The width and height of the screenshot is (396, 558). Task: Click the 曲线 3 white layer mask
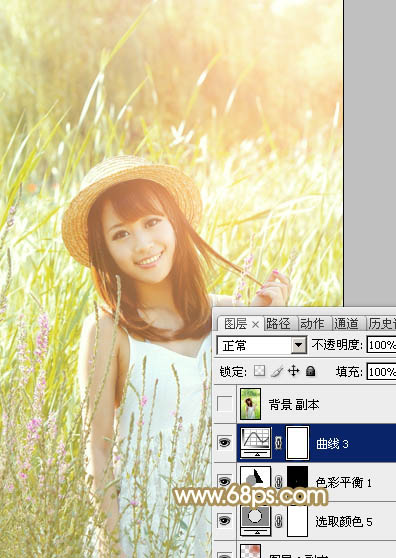pyautogui.click(x=297, y=443)
